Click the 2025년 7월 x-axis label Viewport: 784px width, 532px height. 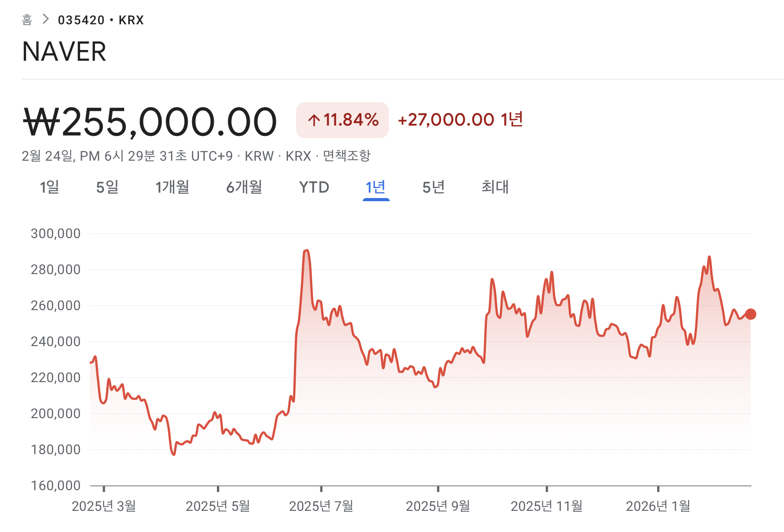click(x=321, y=506)
